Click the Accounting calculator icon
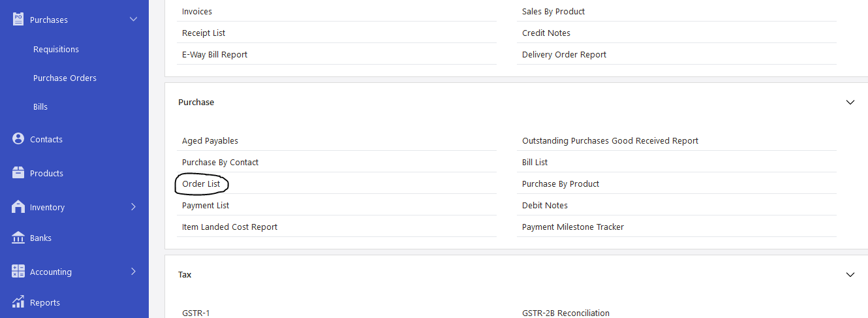Image resolution: width=868 pixels, height=318 pixels. coord(18,272)
